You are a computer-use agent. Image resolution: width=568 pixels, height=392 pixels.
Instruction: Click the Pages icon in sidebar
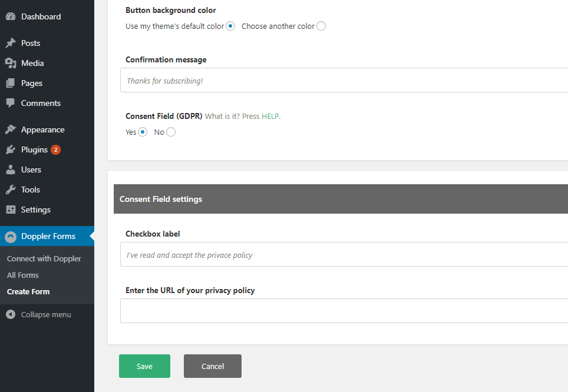(11, 83)
